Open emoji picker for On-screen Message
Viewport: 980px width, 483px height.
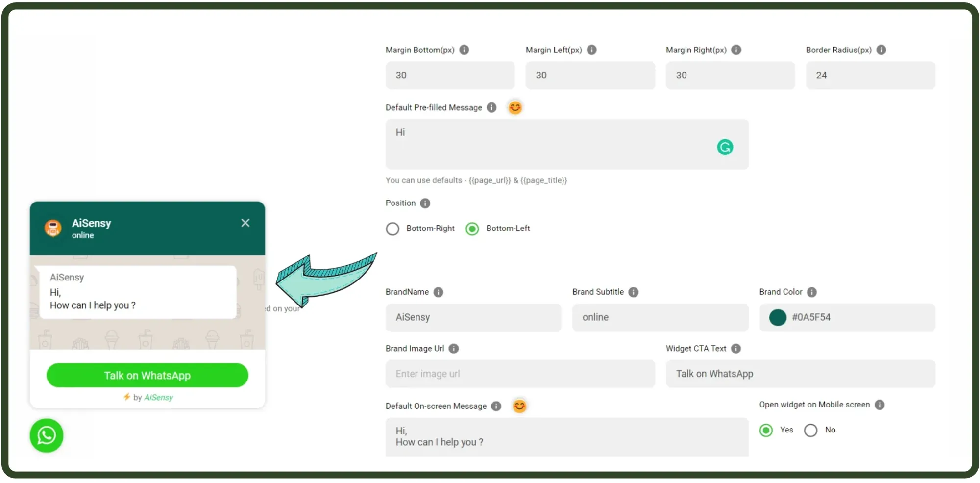pyautogui.click(x=519, y=406)
